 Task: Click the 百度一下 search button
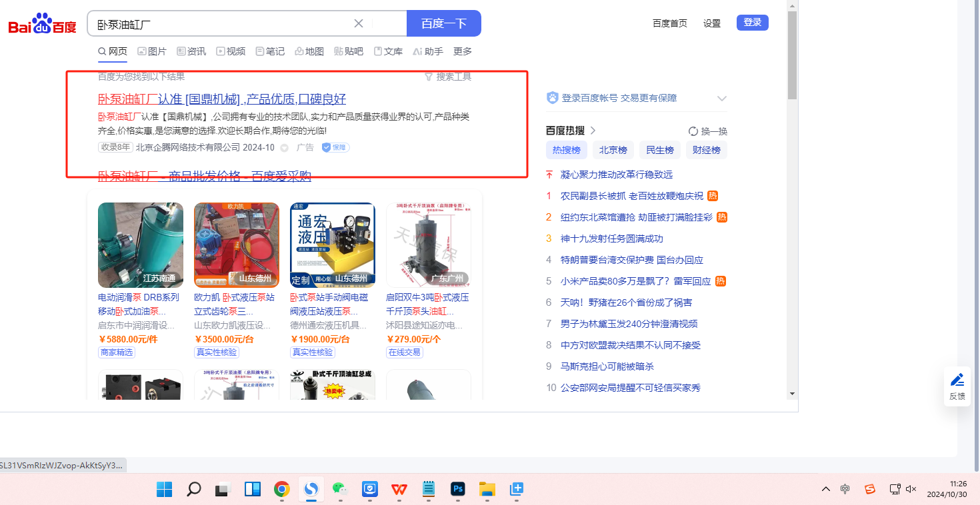pos(444,23)
